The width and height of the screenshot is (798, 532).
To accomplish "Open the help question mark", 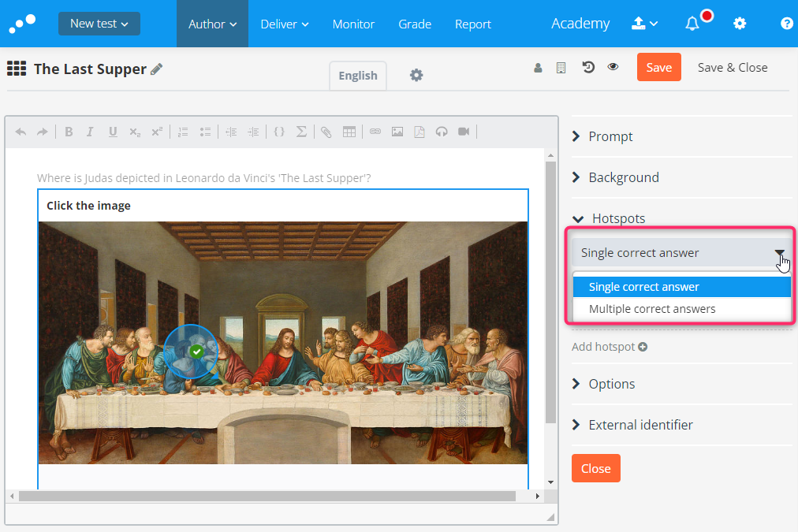I will coord(787,24).
